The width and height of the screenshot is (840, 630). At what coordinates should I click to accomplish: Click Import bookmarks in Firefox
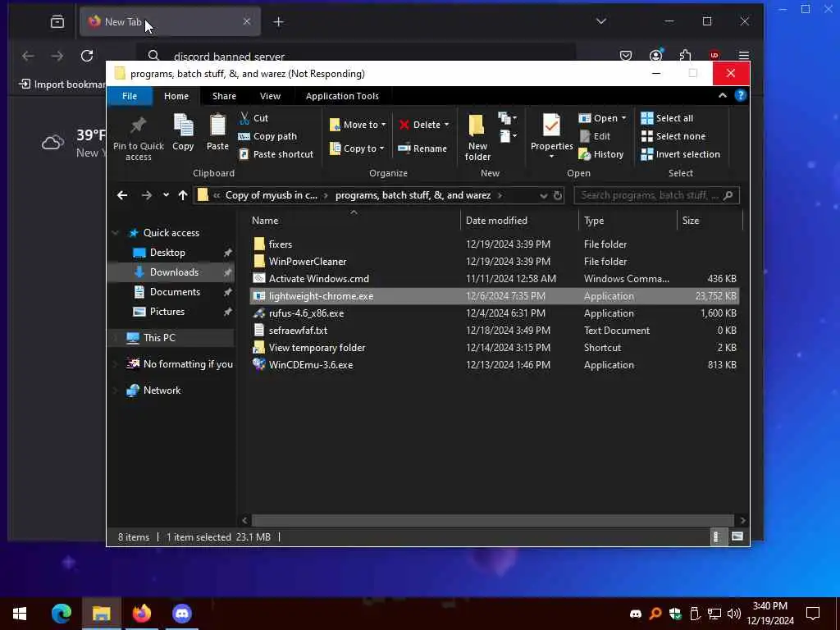[62, 84]
